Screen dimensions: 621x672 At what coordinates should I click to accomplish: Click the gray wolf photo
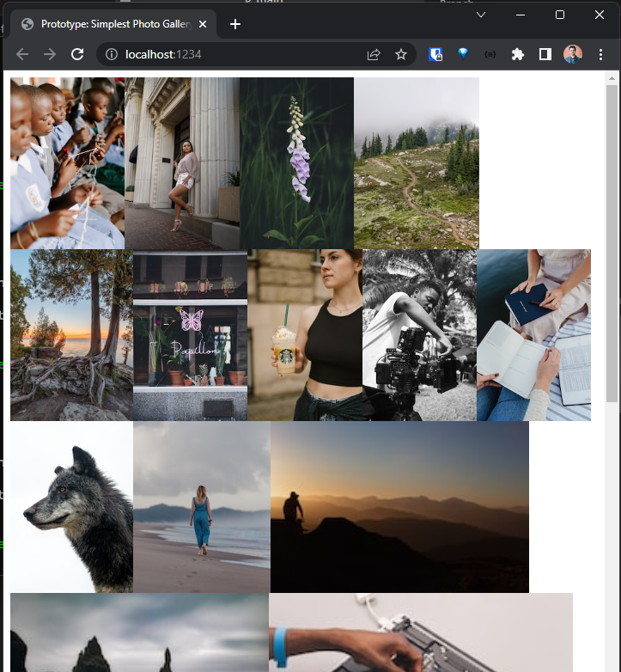[71, 507]
